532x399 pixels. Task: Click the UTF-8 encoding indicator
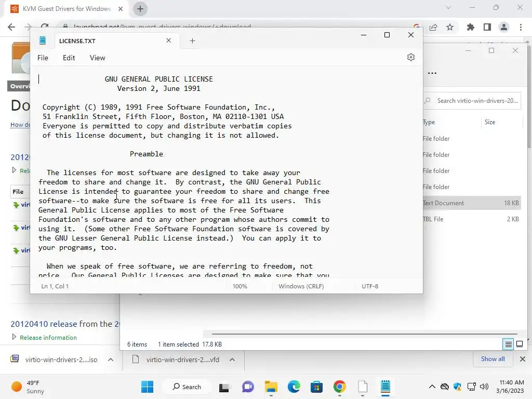point(370,286)
